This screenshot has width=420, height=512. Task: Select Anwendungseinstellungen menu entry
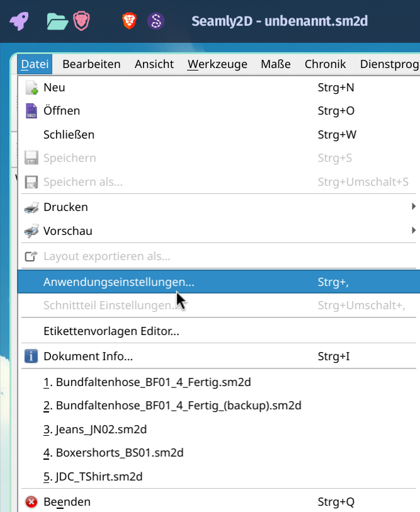pos(118,282)
